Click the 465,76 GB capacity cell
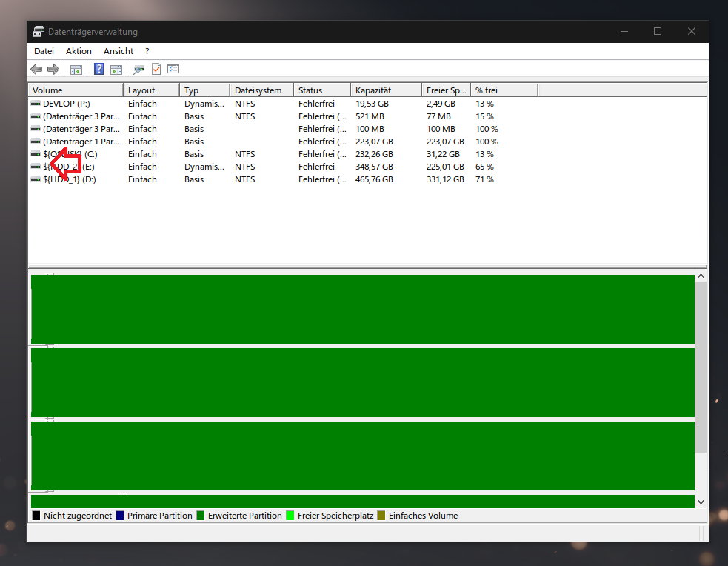The height and width of the screenshot is (566, 728). 374,179
